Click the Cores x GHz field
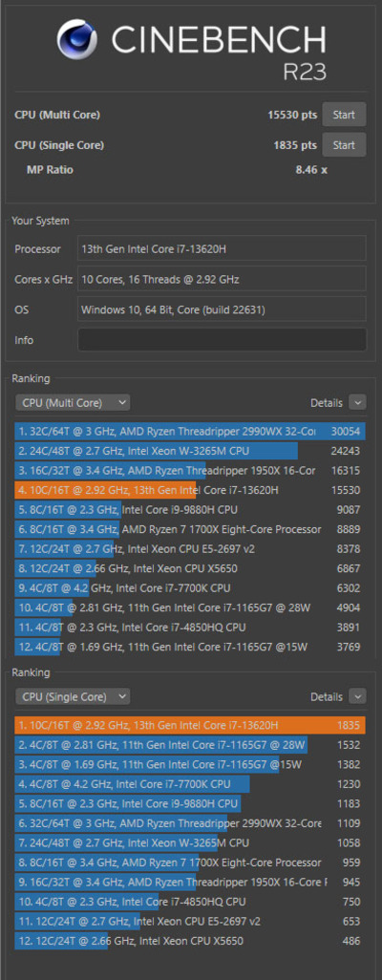 222,279
